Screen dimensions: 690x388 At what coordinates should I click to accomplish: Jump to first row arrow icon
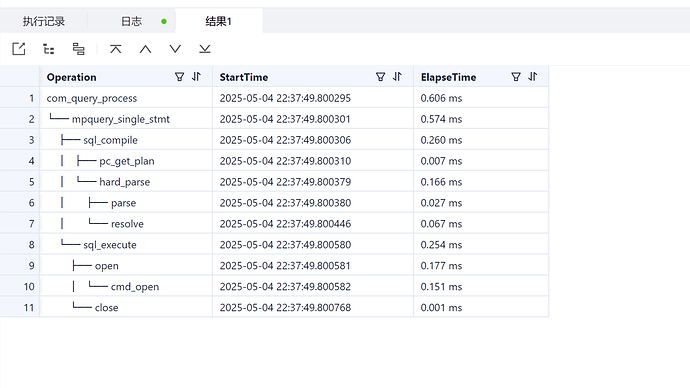coord(116,49)
